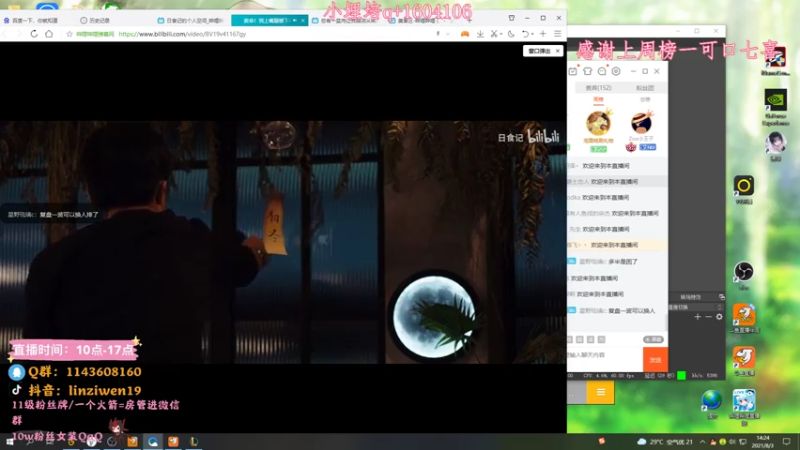Click the yellow hamburger menu button
800x450 pixels.
tap(601, 392)
